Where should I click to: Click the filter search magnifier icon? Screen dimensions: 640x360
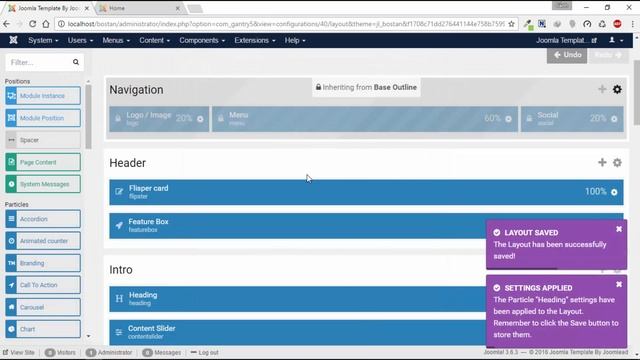coord(76,62)
